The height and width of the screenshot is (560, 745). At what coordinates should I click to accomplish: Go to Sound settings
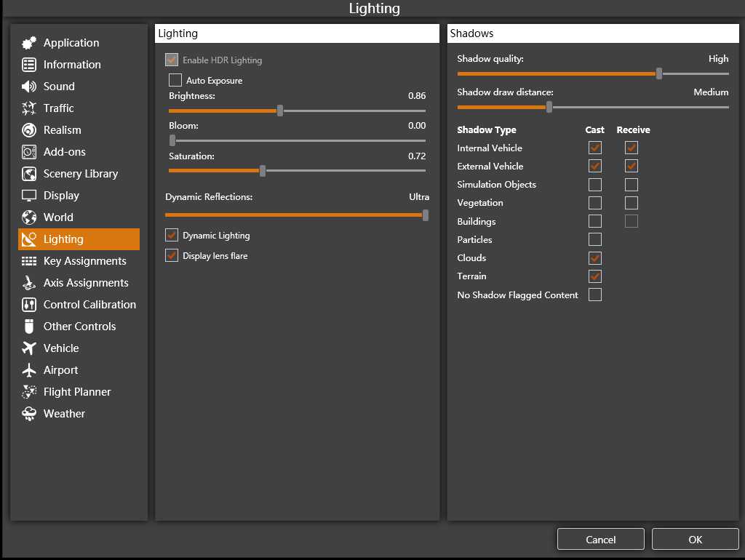pyautogui.click(x=79, y=87)
